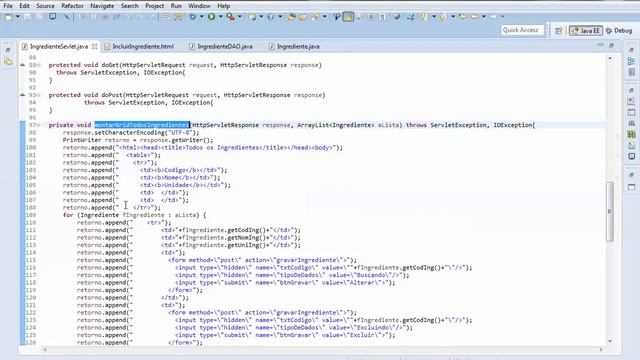The height and width of the screenshot is (360, 640).
Task: Expand the external tools dropdown arrow
Action: point(240,17)
